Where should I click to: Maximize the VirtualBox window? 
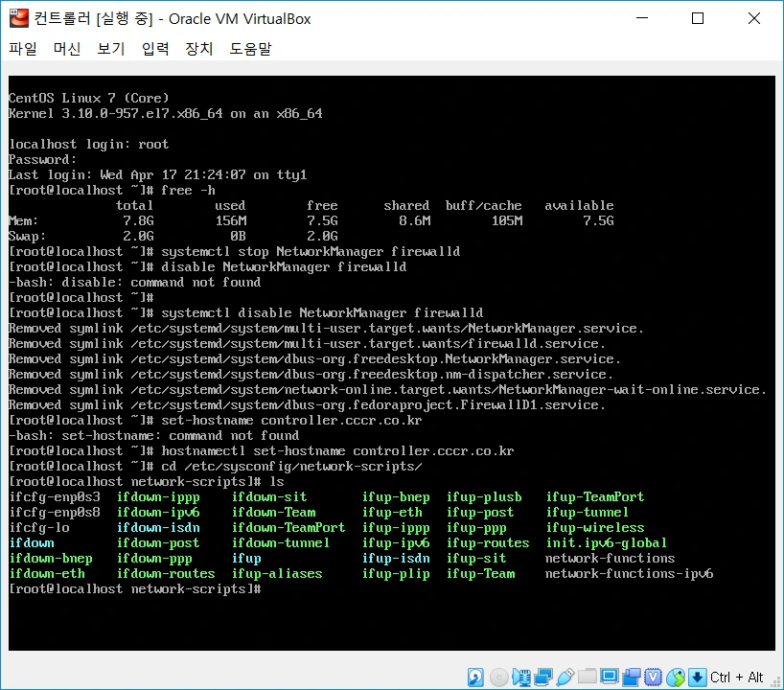pyautogui.click(x=698, y=18)
